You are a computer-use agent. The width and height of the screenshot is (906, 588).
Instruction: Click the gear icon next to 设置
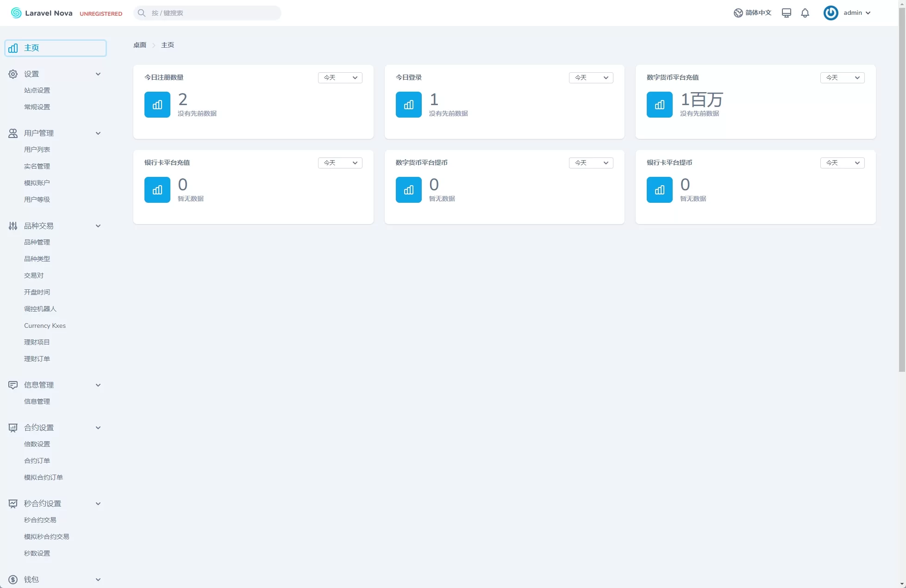[x=13, y=74]
